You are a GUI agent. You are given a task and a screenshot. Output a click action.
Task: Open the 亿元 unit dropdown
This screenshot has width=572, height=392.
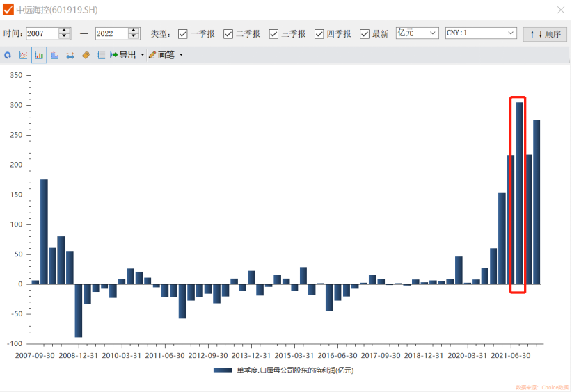tap(418, 33)
